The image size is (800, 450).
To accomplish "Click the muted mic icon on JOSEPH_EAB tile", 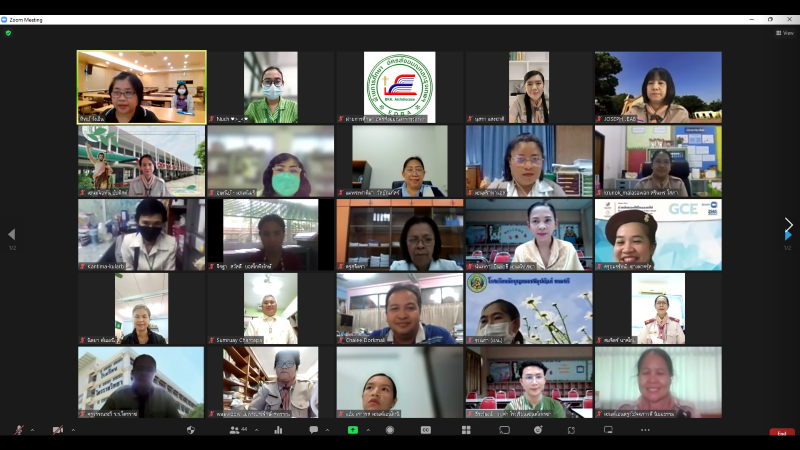I will coord(599,119).
